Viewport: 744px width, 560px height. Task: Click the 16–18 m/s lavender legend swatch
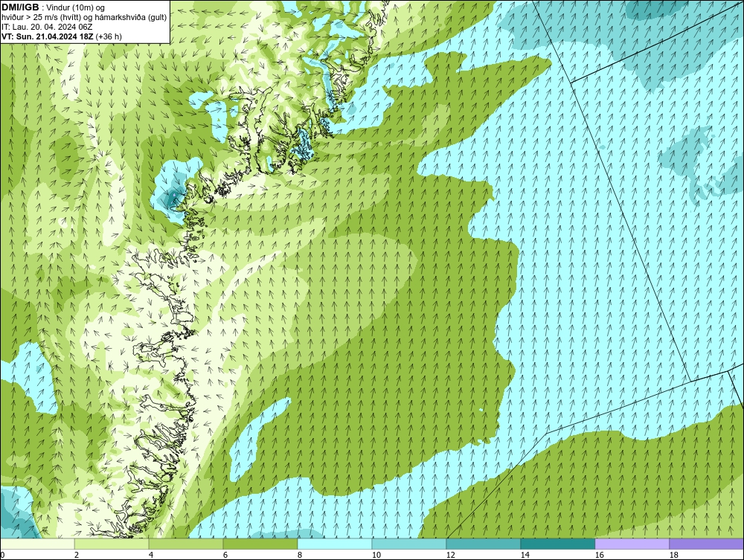pyautogui.click(x=632, y=544)
